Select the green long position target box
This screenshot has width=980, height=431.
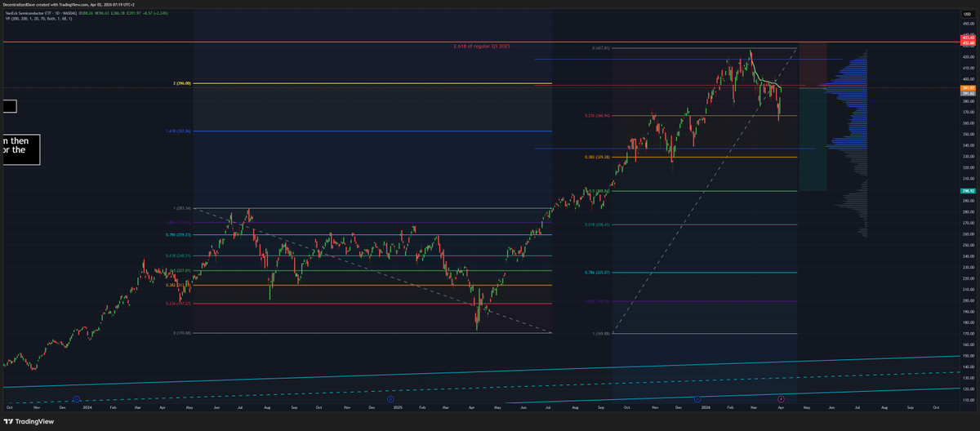(x=813, y=139)
